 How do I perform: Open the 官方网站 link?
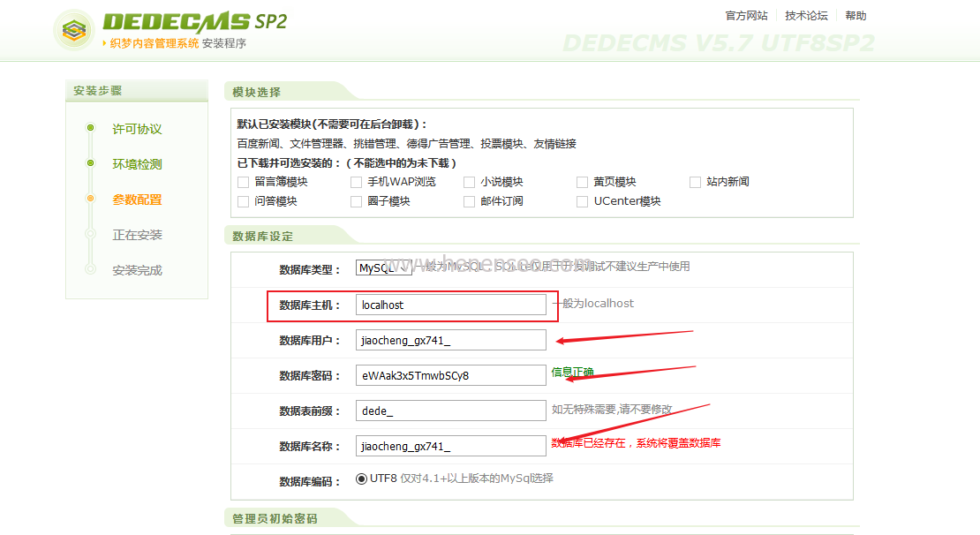(746, 16)
